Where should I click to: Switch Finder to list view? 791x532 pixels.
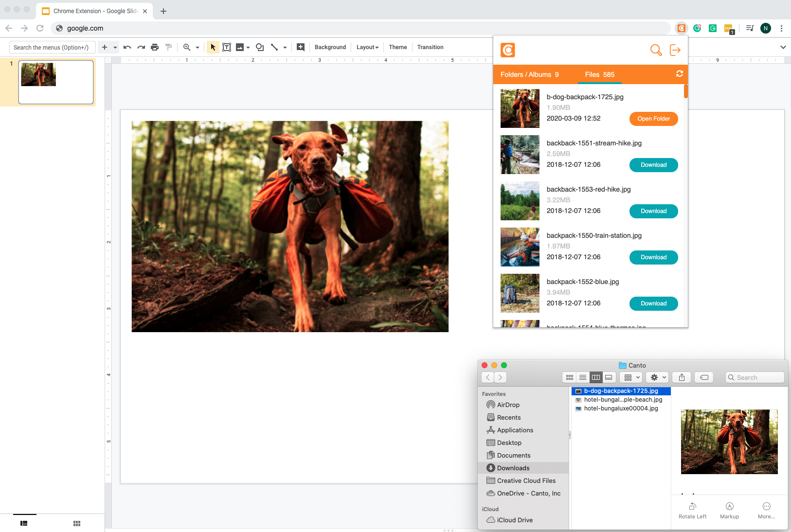click(583, 377)
